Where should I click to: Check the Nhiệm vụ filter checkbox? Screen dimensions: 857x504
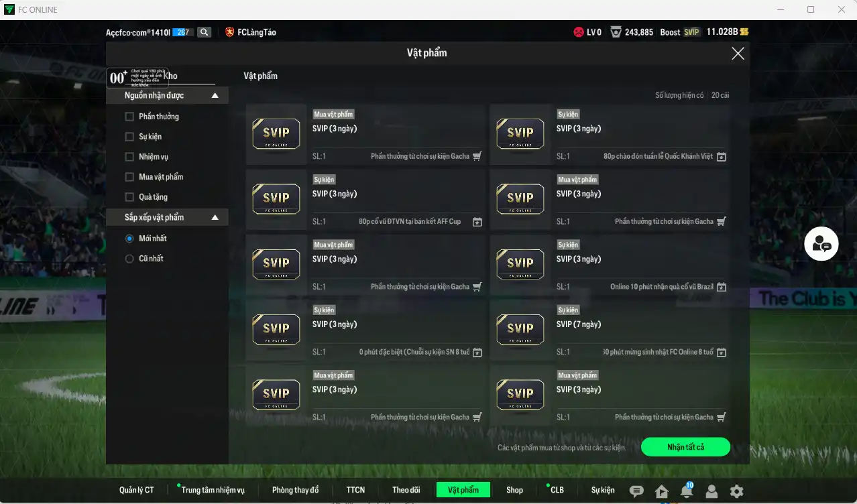click(129, 157)
